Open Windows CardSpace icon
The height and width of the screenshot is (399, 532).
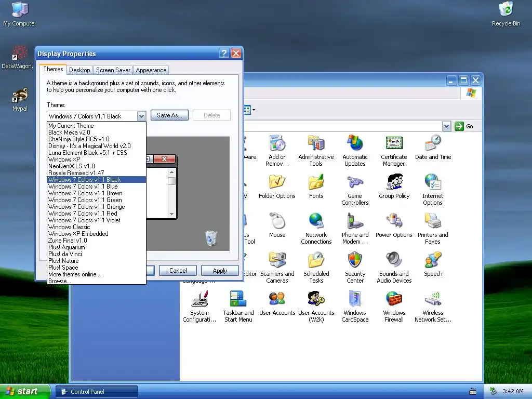point(355,299)
